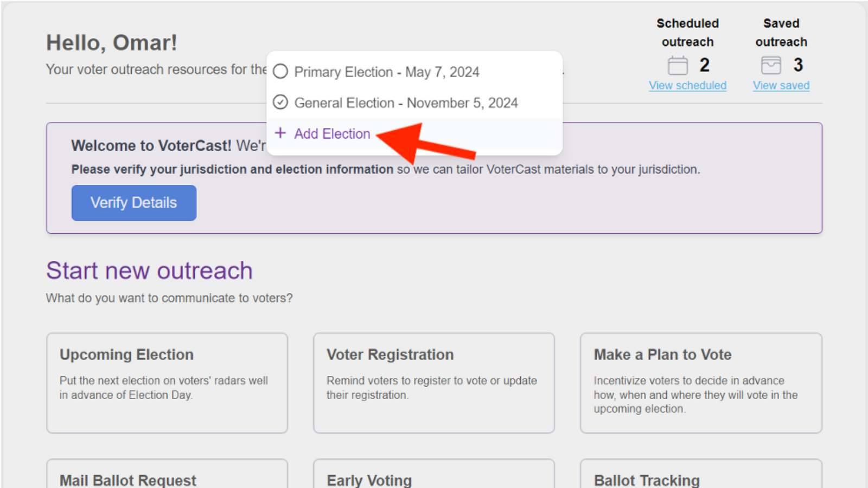This screenshot has height=488, width=868.
Task: Click the plus icon beside Add Election
Action: [x=280, y=133]
